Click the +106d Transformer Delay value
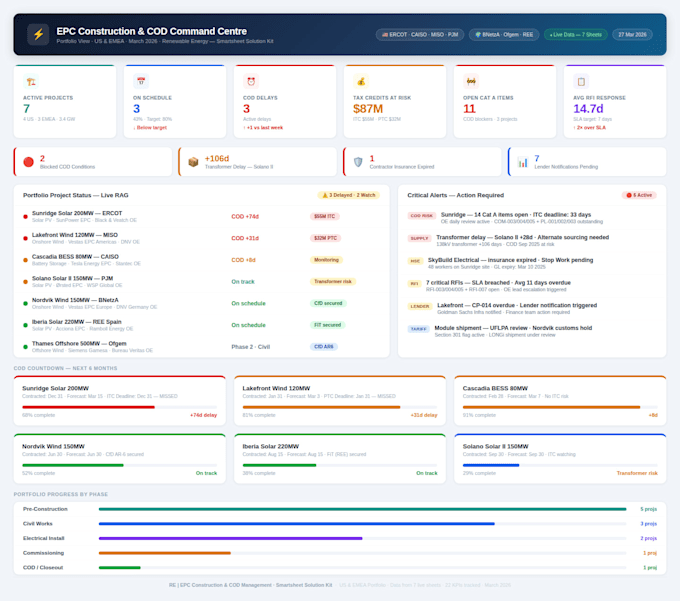This screenshot has height=601, width=680. [217, 158]
